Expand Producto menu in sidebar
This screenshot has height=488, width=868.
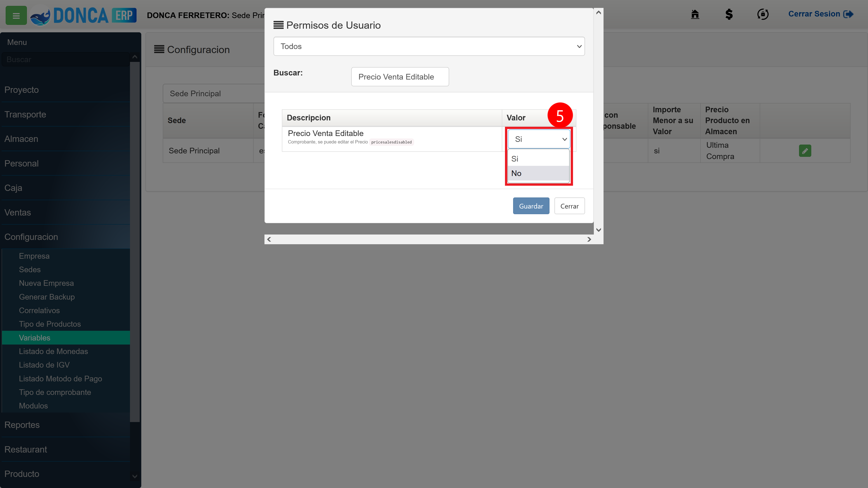pyautogui.click(x=66, y=474)
